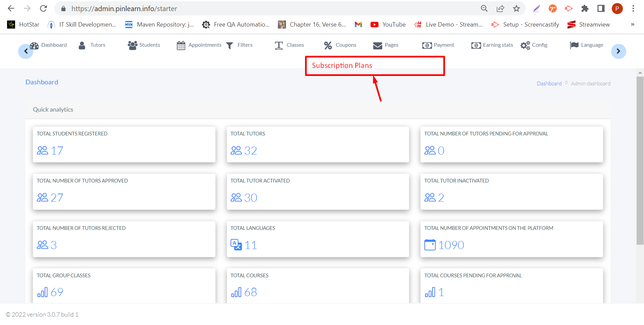Viewport: 644px width, 325px height.
Task: Open the Payment menu item
Action: 438,45
